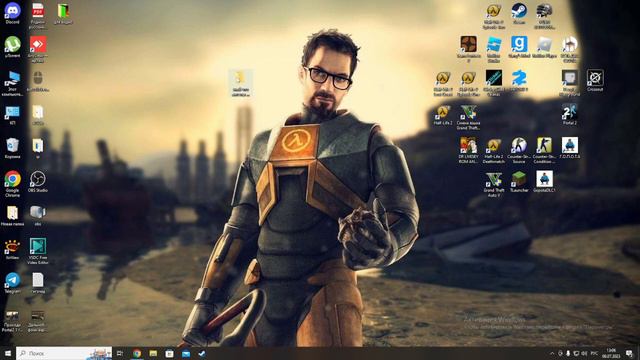Select the Recycle Bin (Корзина) icon

pos(12,148)
